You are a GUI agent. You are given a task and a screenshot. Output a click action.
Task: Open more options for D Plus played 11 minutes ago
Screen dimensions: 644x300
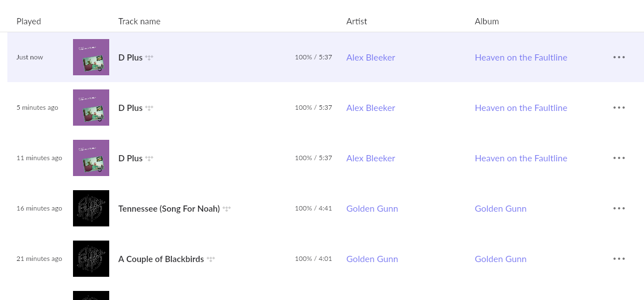click(x=619, y=158)
